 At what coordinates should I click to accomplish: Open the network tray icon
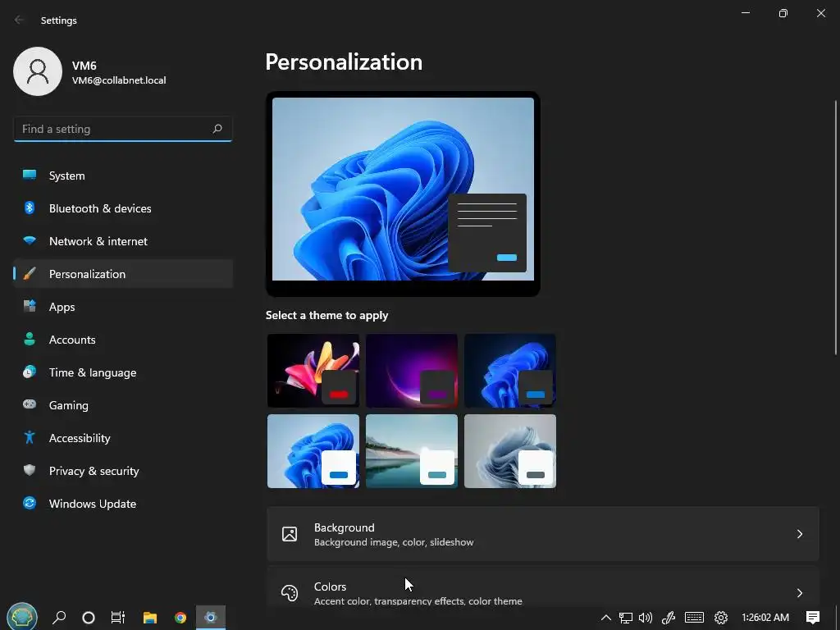625,618
